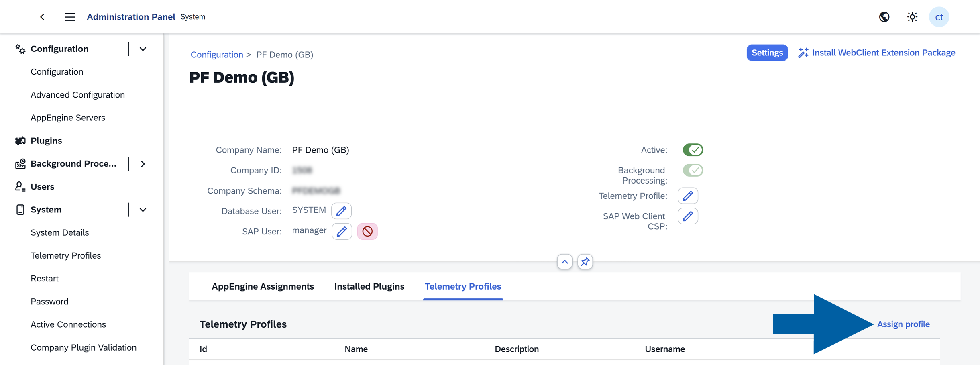Click the back arrow in the header

tap(42, 17)
